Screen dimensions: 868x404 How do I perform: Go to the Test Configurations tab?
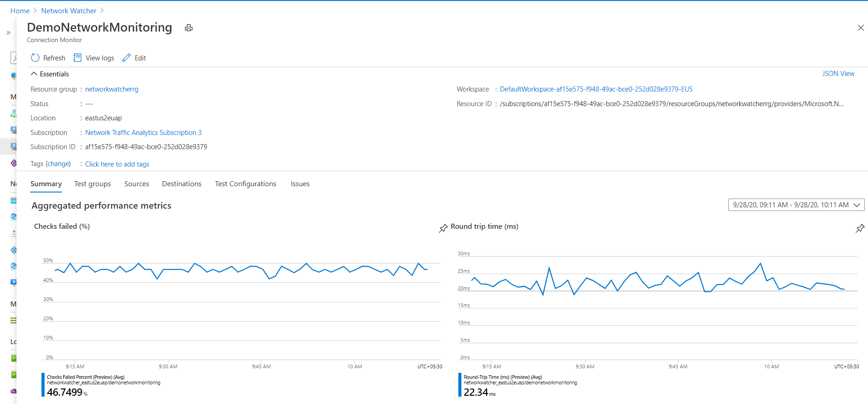pos(246,184)
